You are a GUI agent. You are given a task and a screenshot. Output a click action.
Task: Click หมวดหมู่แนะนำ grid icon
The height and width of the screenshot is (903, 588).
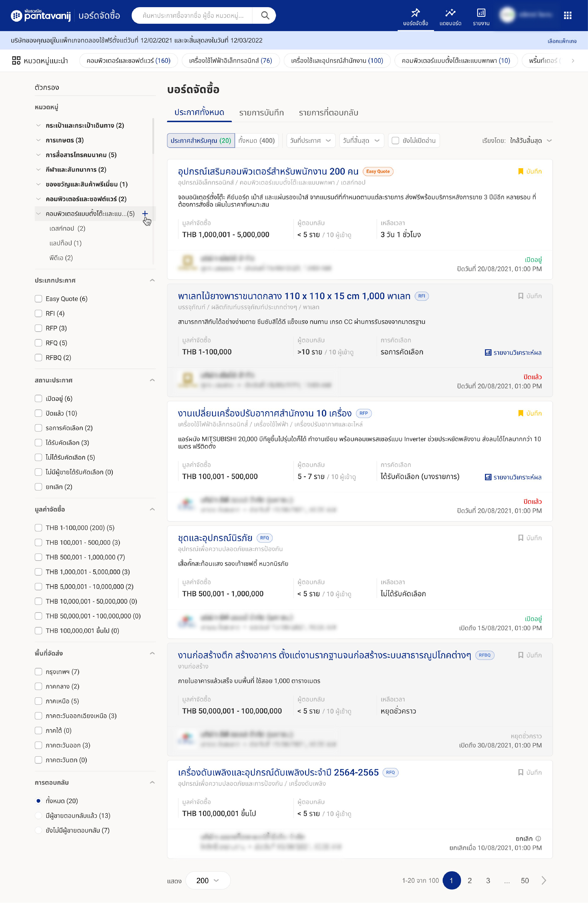pyautogui.click(x=16, y=60)
